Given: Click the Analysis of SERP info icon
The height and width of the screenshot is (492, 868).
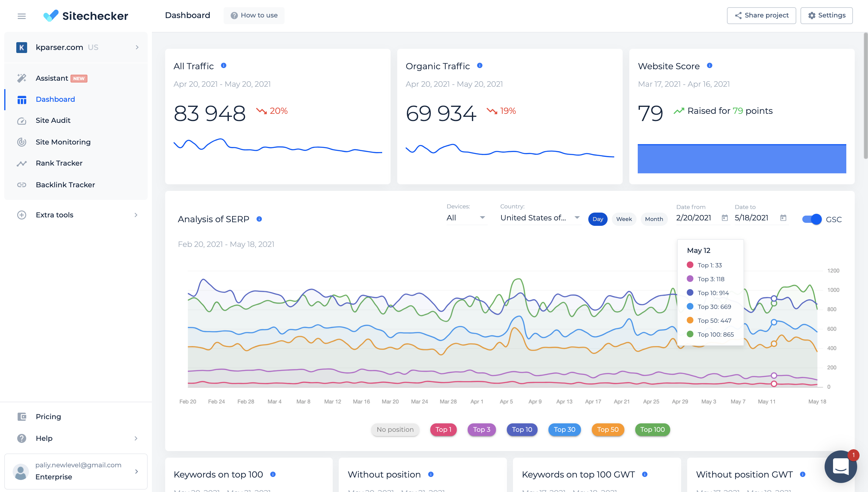Looking at the screenshot, I should 259,219.
